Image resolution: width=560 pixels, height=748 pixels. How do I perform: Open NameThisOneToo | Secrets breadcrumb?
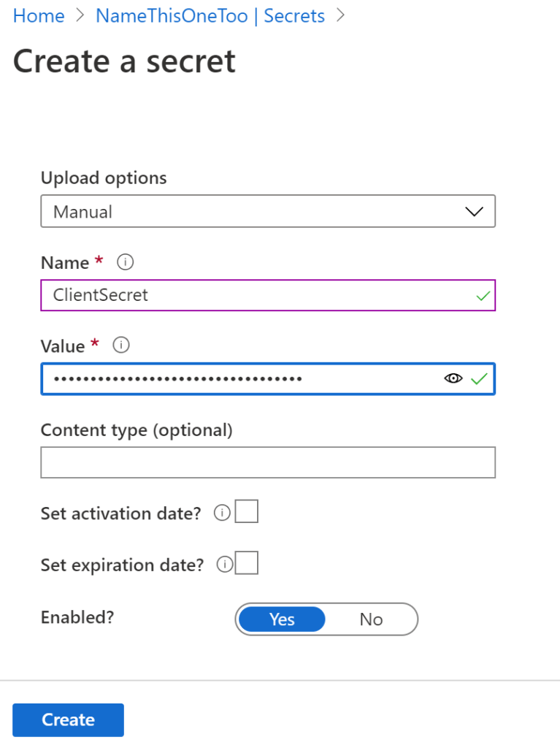coord(210,16)
